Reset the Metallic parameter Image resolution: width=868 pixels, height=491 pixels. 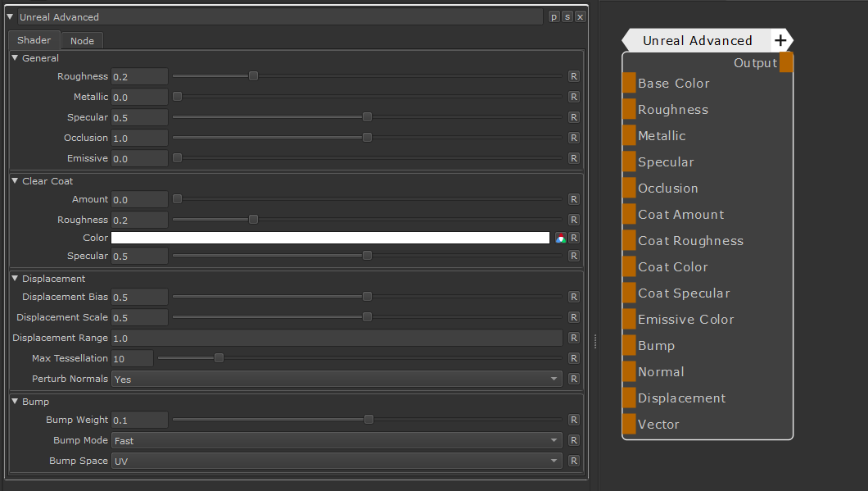574,97
